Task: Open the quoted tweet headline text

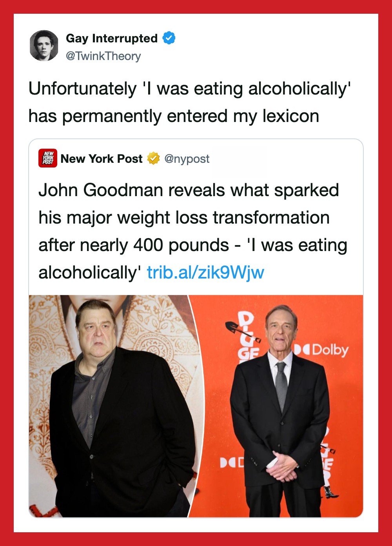Action: pyautogui.click(x=193, y=231)
